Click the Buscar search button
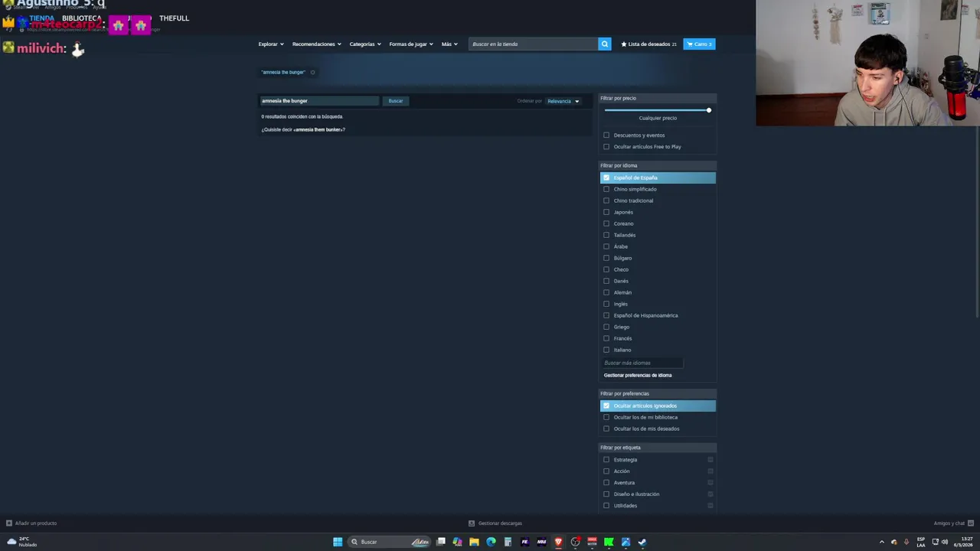Screen dimensions: 980x551 [x=396, y=101]
